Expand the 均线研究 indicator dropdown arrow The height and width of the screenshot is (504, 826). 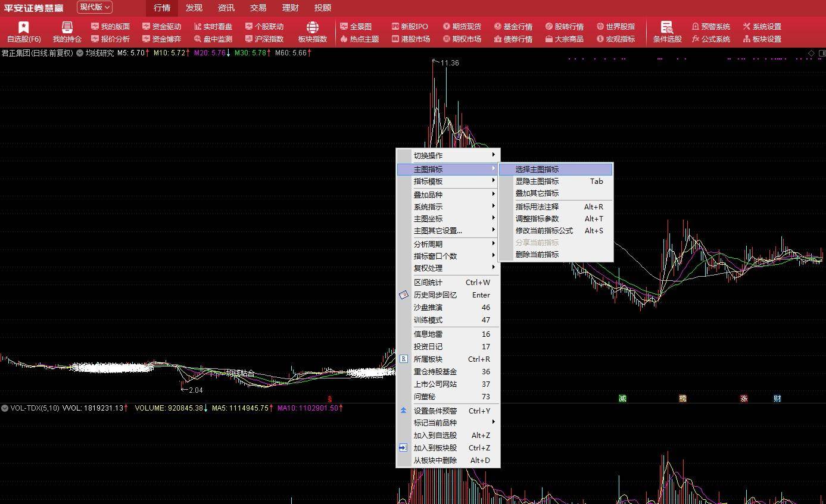[x=80, y=53]
